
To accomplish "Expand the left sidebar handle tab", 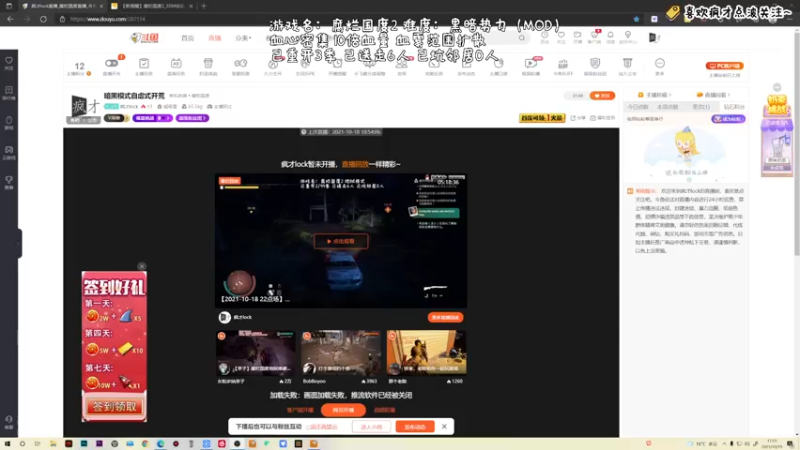I will 19,243.
